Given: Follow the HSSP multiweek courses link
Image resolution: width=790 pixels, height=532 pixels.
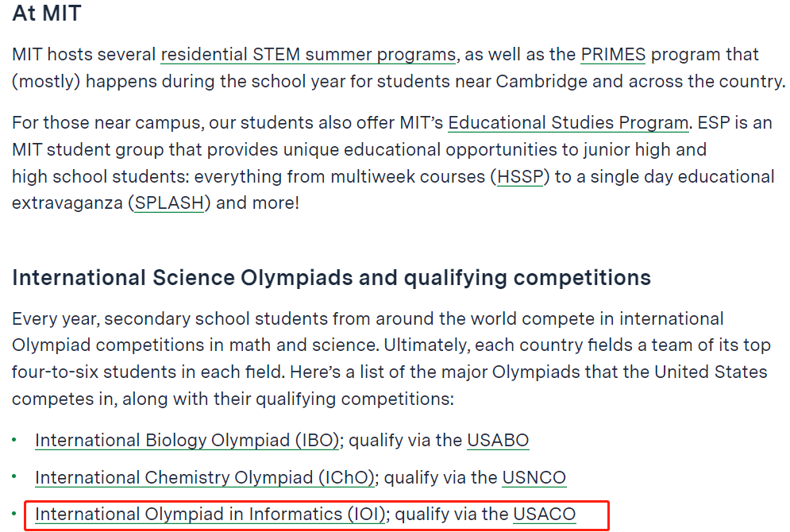Looking at the screenshot, I should tap(520, 176).
